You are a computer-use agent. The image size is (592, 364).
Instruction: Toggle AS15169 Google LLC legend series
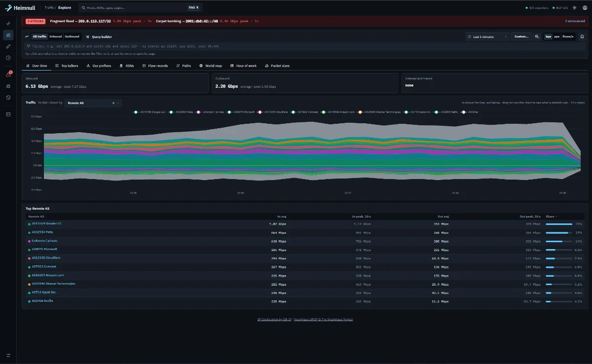149,112
